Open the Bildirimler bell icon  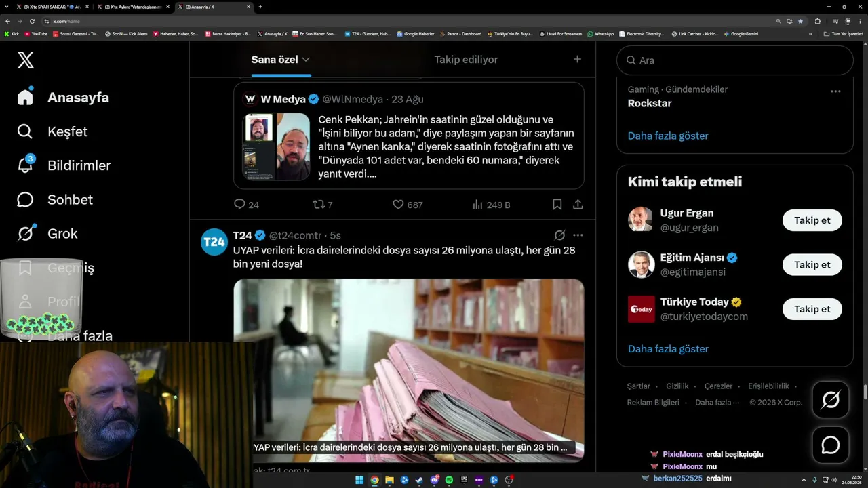tap(25, 165)
